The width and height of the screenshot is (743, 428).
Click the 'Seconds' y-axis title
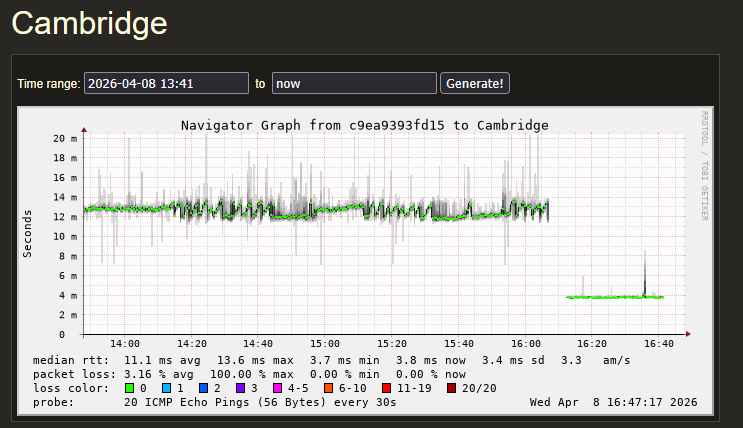(x=27, y=234)
